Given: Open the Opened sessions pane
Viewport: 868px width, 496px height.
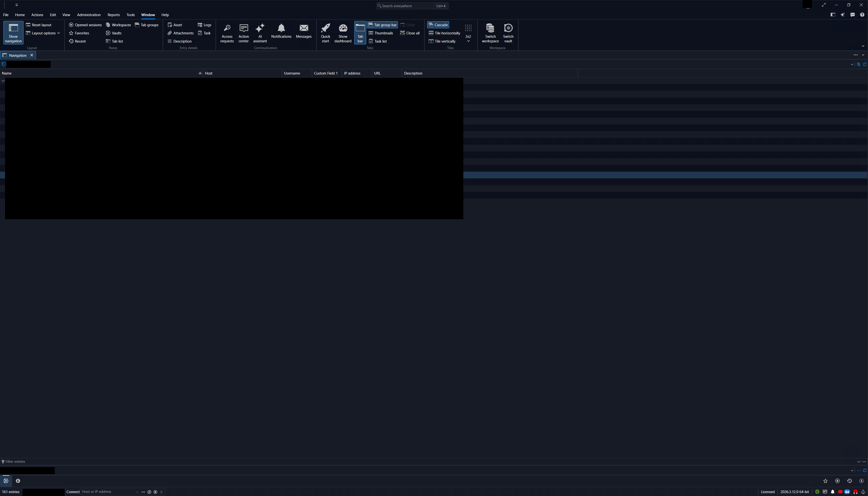Looking at the screenshot, I should [85, 25].
